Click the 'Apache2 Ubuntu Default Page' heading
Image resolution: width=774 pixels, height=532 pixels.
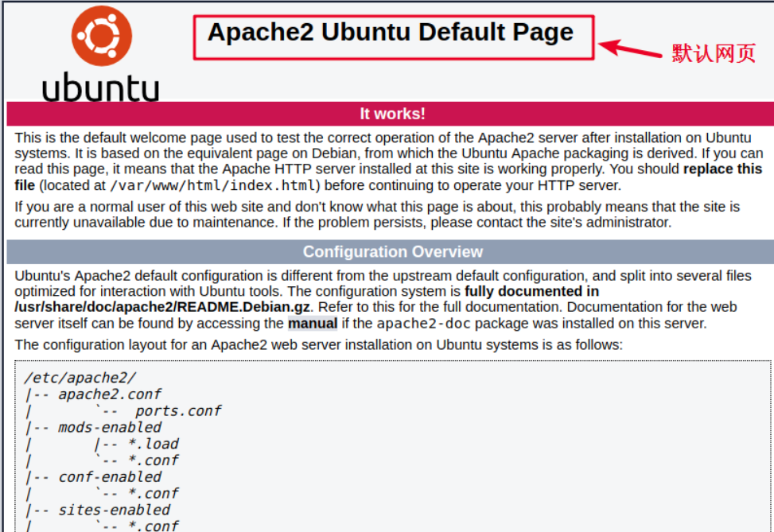click(391, 32)
